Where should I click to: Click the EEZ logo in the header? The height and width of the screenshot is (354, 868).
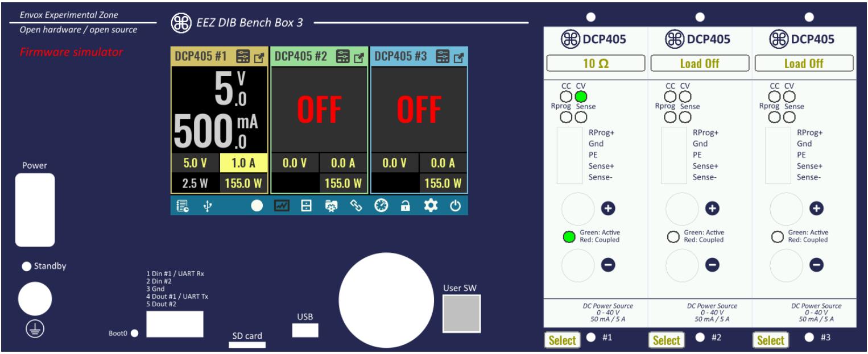click(181, 22)
